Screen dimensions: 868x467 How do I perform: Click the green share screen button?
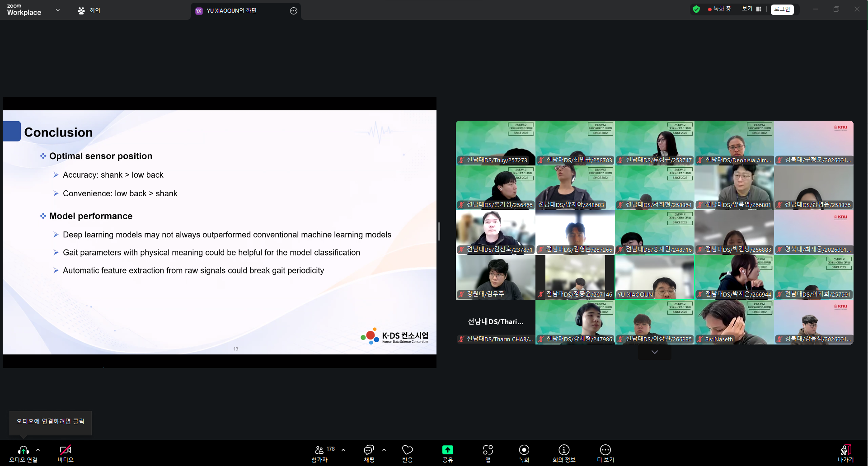point(447,450)
